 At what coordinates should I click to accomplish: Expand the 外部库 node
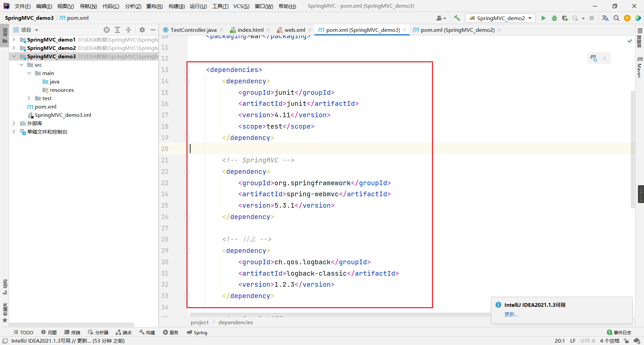click(14, 123)
